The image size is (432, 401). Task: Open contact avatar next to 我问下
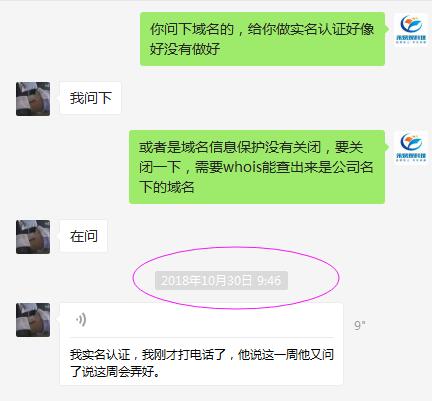pyautogui.click(x=33, y=99)
